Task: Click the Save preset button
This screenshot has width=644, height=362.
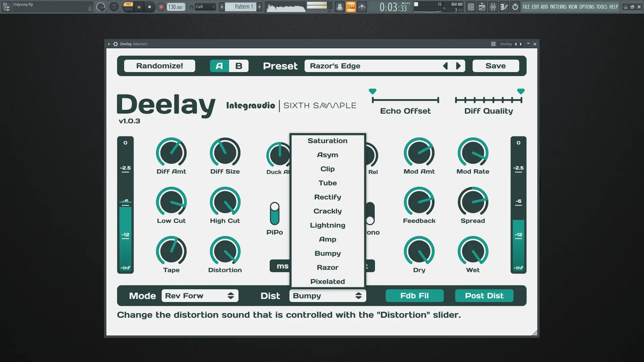Action: [495, 66]
